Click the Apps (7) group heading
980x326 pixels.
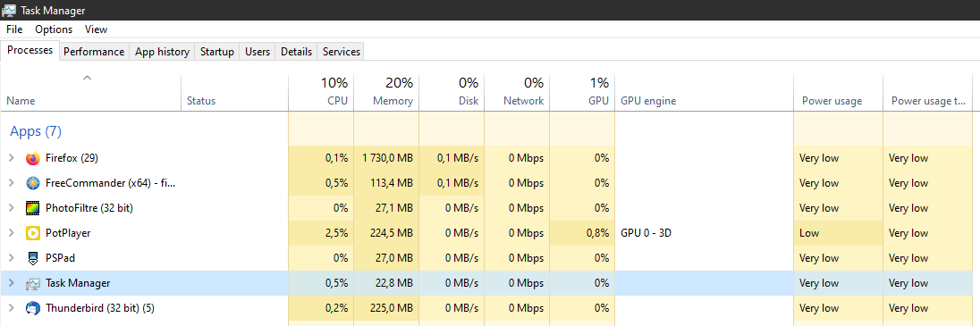(36, 131)
